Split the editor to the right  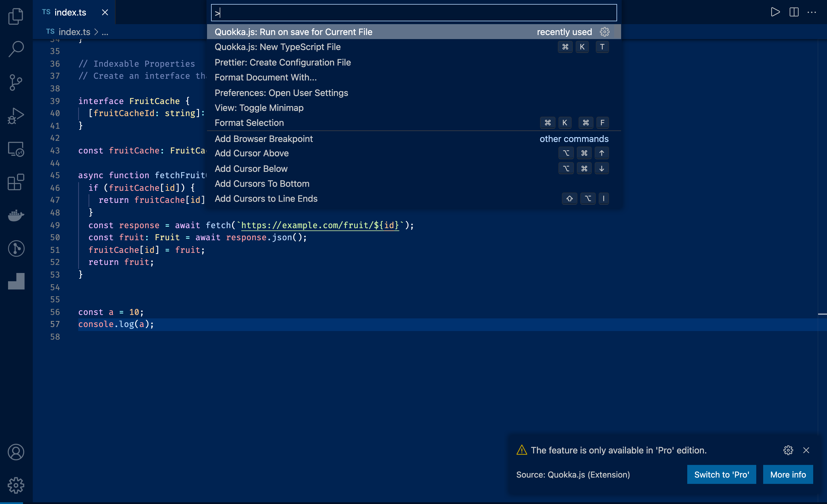794,12
